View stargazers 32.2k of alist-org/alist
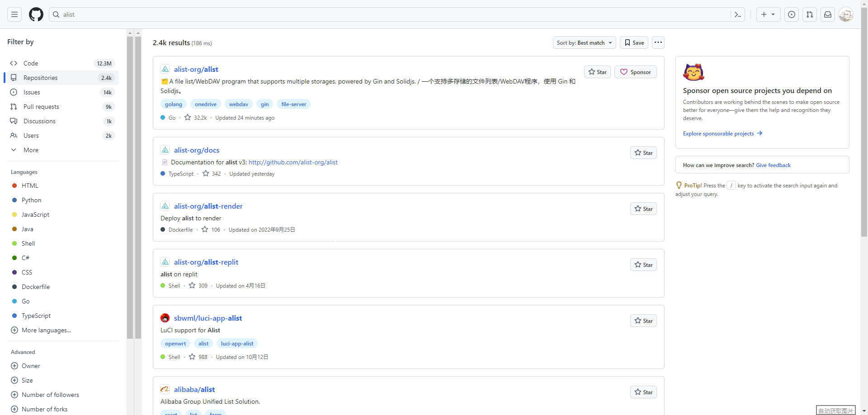This screenshot has height=415, width=868. (x=196, y=117)
